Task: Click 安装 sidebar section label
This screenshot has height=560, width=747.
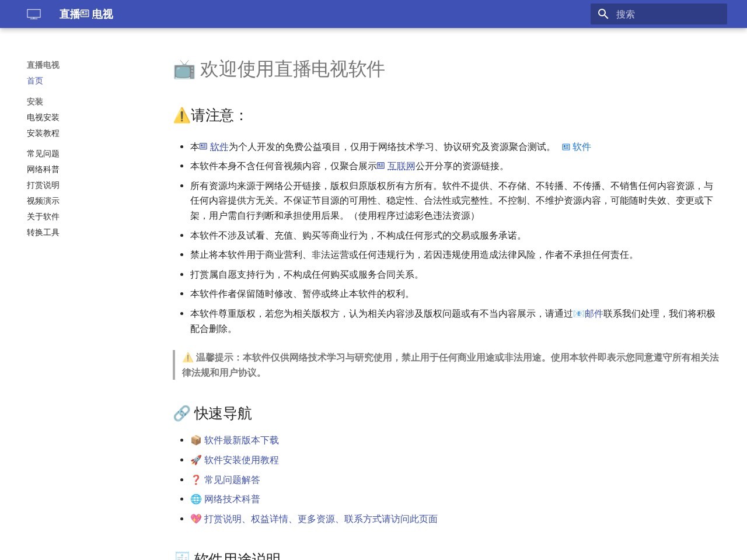Action: (x=35, y=101)
